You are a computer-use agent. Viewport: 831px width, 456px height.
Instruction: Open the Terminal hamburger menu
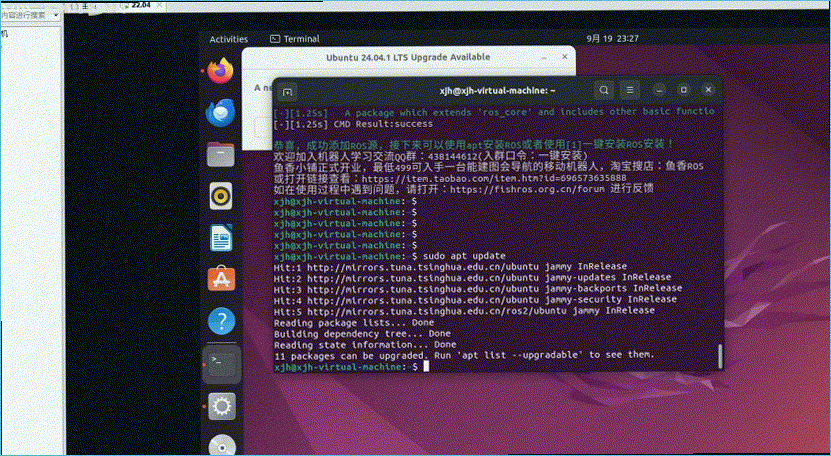point(630,90)
